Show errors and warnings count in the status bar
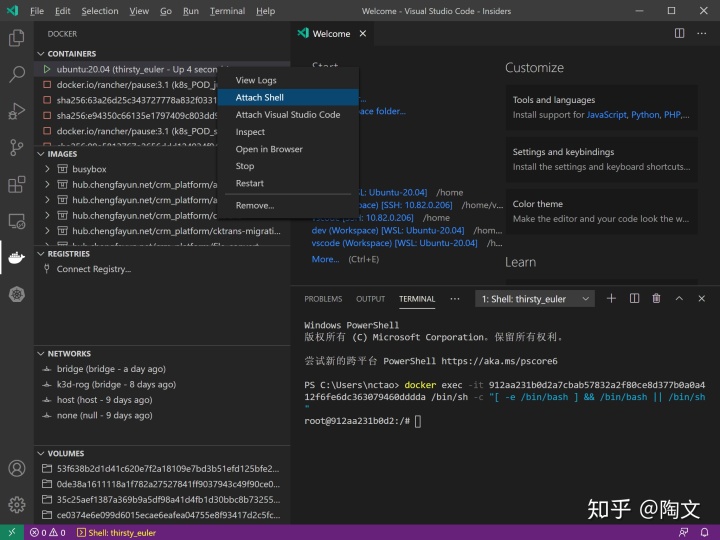This screenshot has width=720, height=540. coord(47,533)
